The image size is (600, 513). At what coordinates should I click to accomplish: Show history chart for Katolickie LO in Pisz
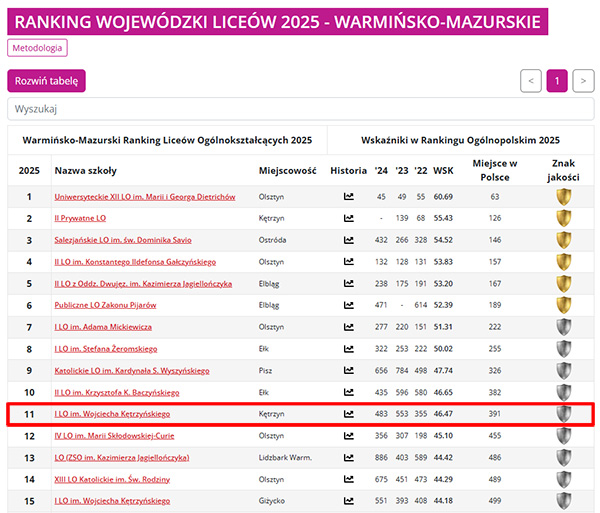click(348, 370)
